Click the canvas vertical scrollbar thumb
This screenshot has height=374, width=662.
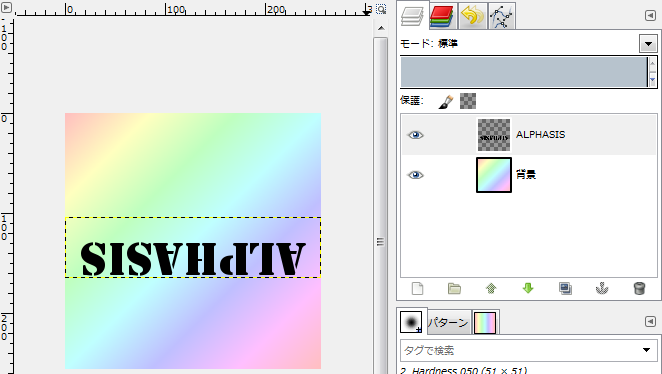(x=380, y=242)
